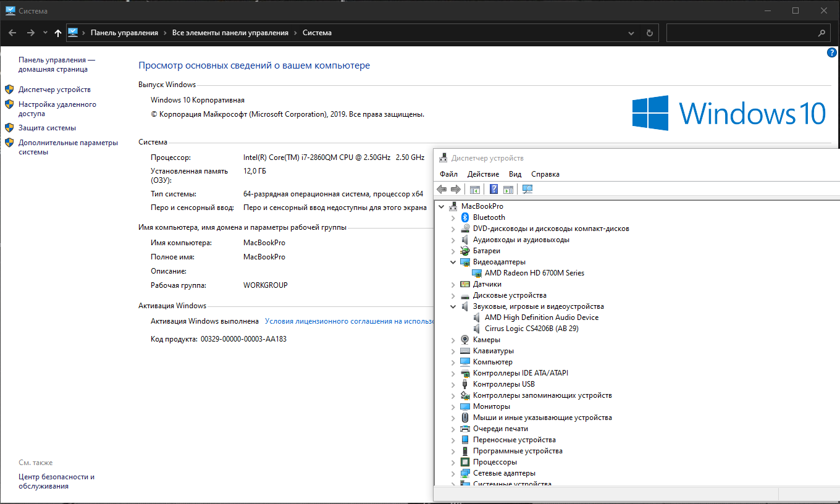840x504 pixels.
Task: Click the icon beside Программные устройства
Action: 465,451
